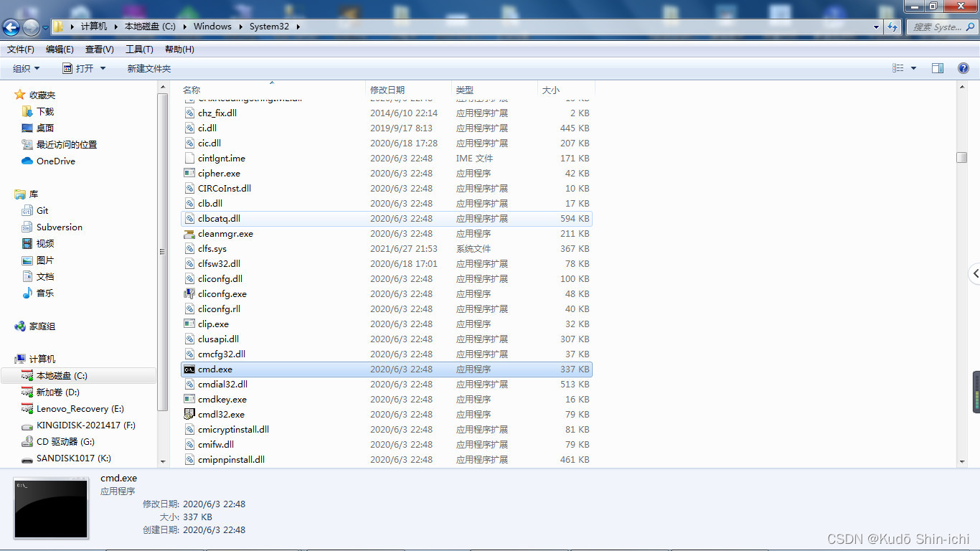Open the 文档 library
The image size is (980, 551).
point(45,276)
